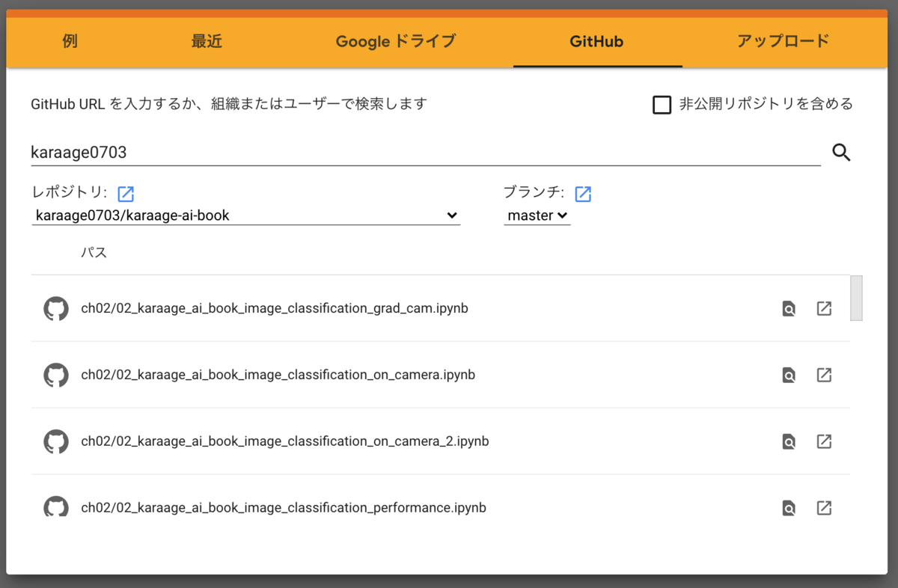This screenshot has width=898, height=588.
Task: Expand the master branch dropdown
Action: pos(537,215)
